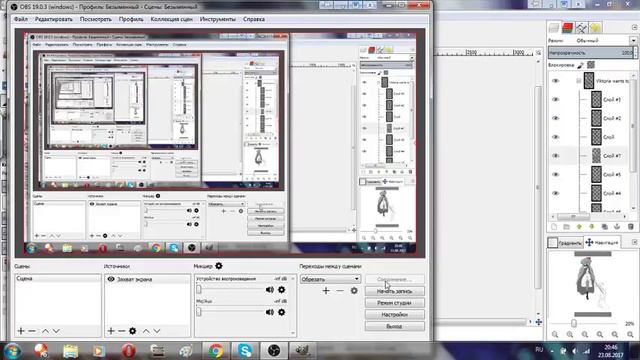640x360 pixels.
Task: Switch to the Paths tab in GIMP
Action: 581,28
